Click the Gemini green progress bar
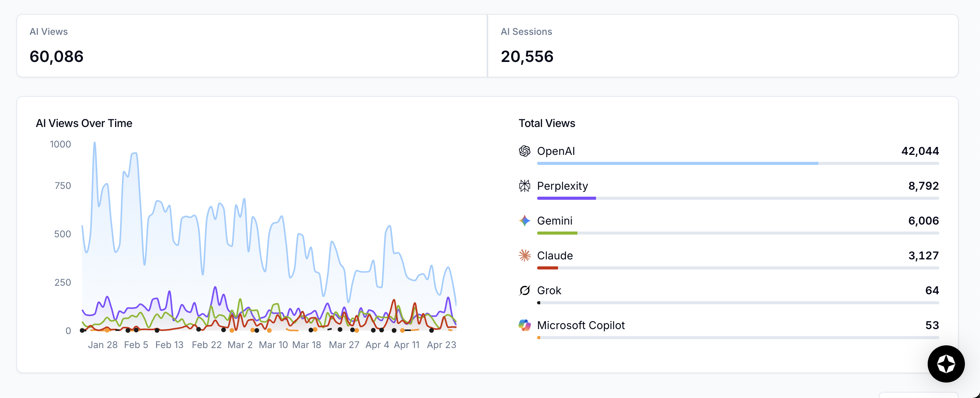This screenshot has width=980, height=398. 557,233
